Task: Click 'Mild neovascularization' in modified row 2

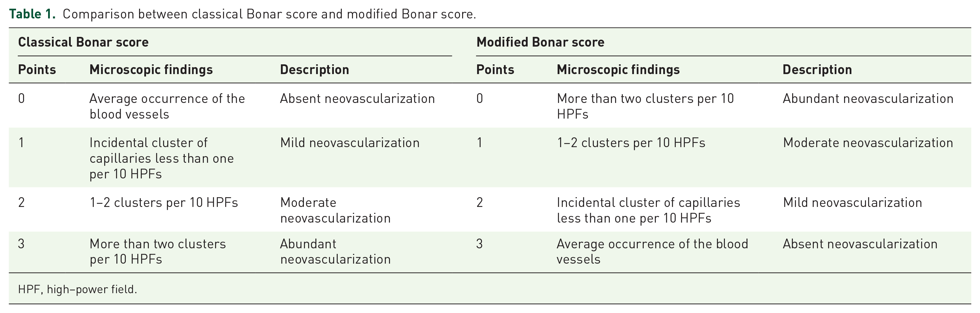Action: pos(852,202)
